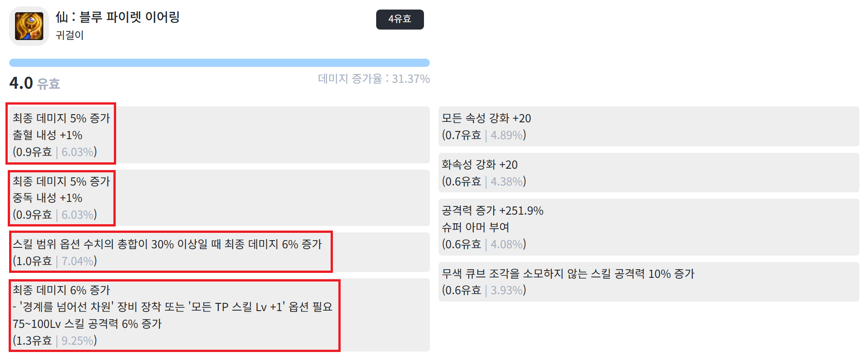Viewport: 868px width, 357px height.
Task: Click the 9.25% damage value
Action: click(77, 341)
